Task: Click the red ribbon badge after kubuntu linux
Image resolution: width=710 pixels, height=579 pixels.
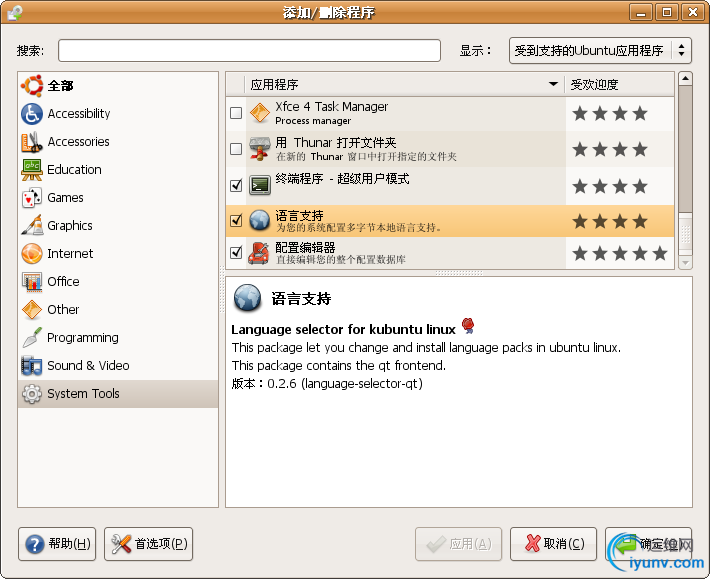Action: [x=468, y=326]
